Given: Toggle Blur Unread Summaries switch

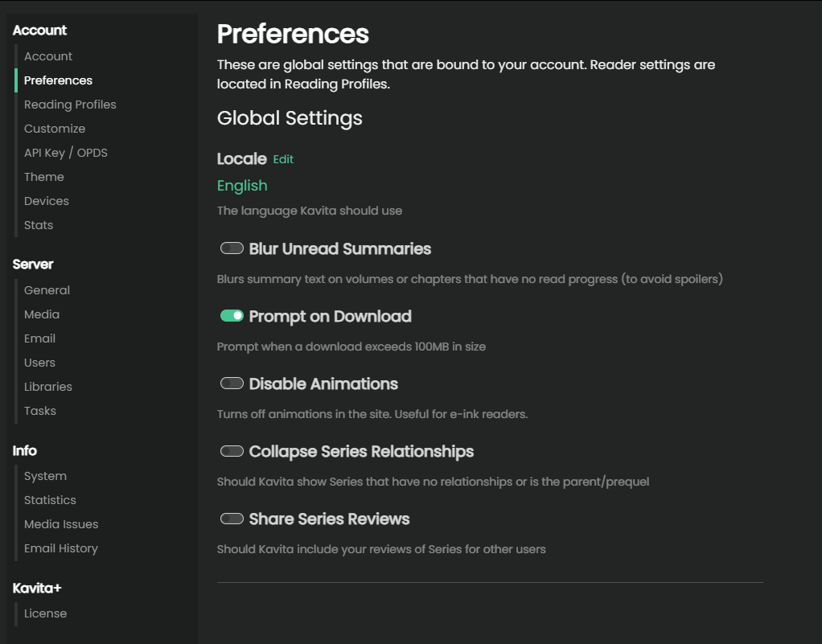Looking at the screenshot, I should click(x=232, y=248).
